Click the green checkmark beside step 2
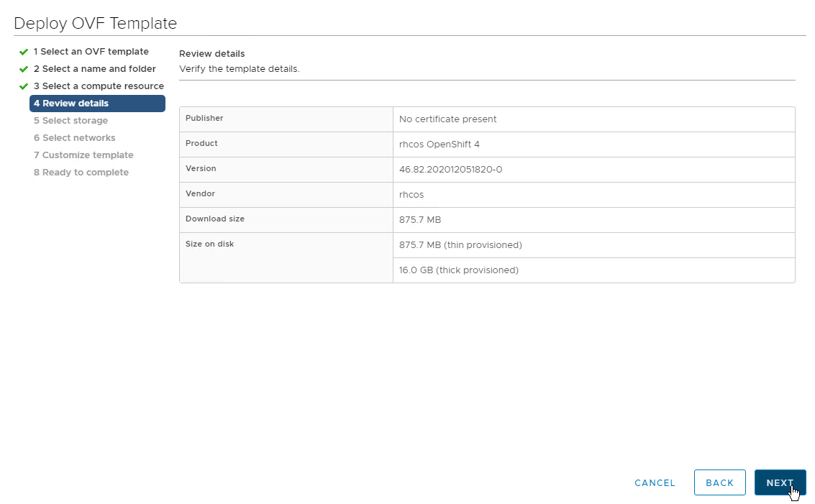Image resolution: width=815 pixels, height=504 pixels. coord(24,69)
